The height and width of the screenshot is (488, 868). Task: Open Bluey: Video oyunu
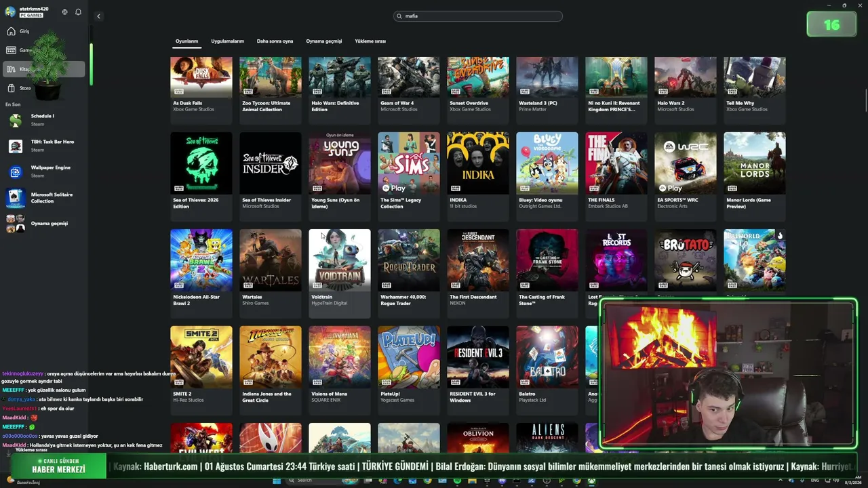[547, 176]
